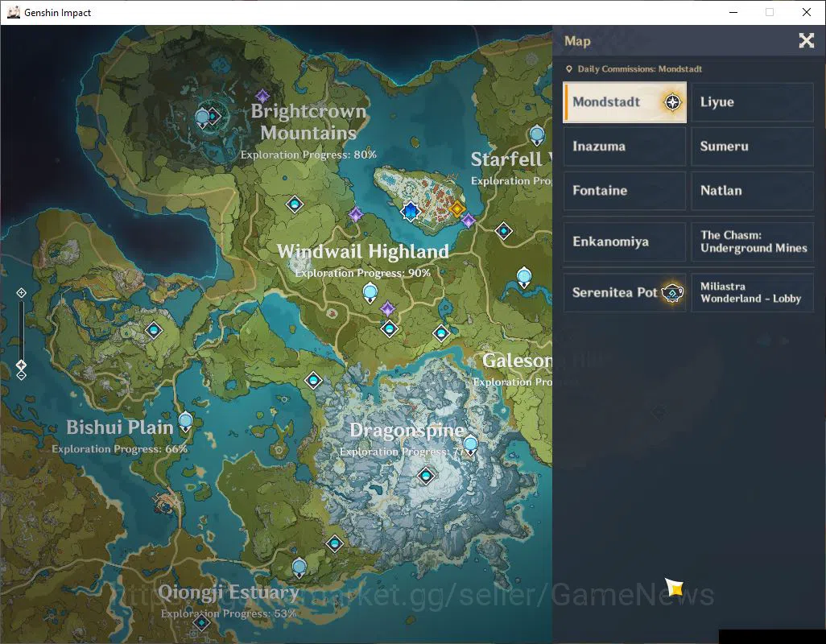Select diamond marker east of the city bridge
Image resolution: width=826 pixels, height=644 pixels.
tap(504, 231)
